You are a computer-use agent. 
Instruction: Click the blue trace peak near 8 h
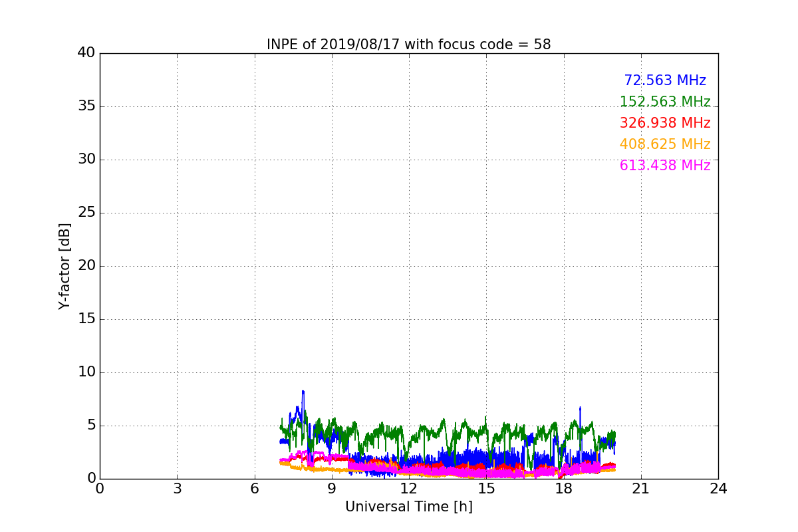(x=303, y=392)
